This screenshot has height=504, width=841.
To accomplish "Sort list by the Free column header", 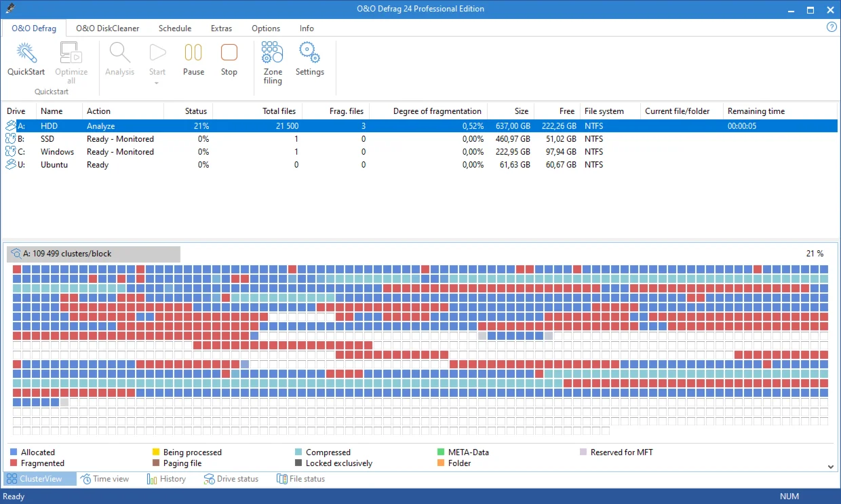I will [567, 111].
